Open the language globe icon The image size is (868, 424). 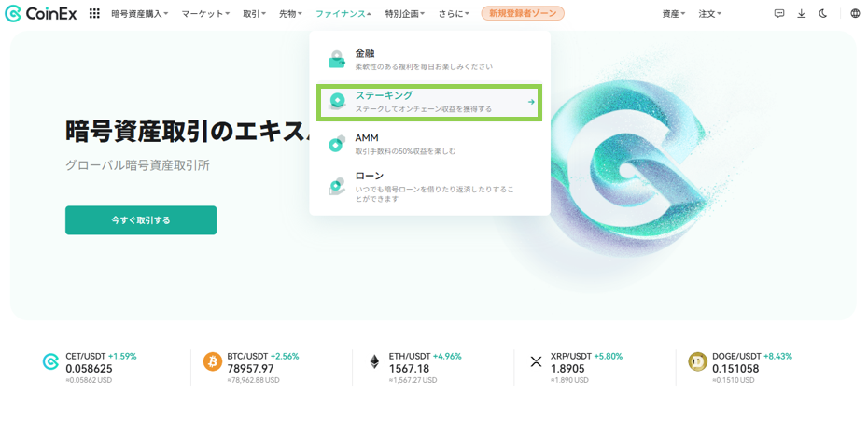[855, 14]
